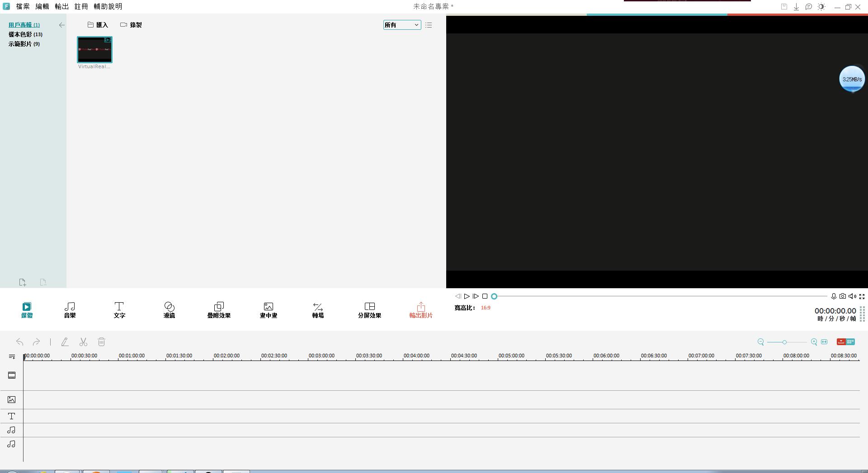Open the 分屏效果 split screen panel
The width and height of the screenshot is (868, 473).
coord(369,310)
